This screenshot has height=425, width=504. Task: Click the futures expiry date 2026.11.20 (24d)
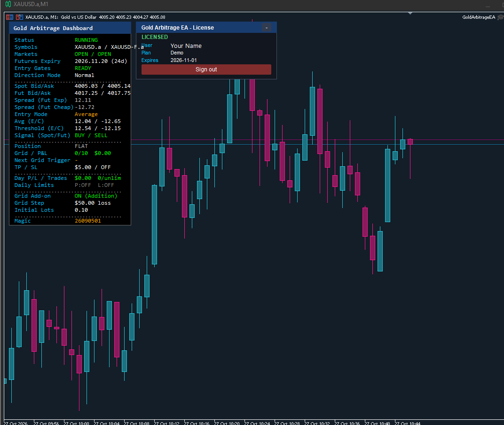click(x=101, y=61)
